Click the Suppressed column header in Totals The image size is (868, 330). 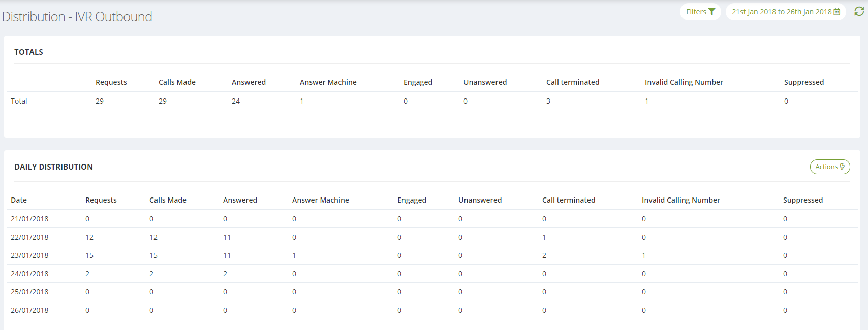(x=804, y=82)
